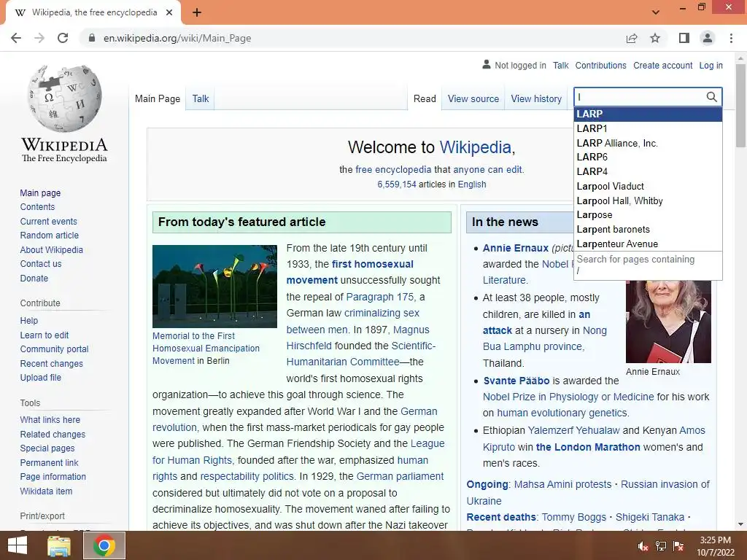Open the Annie Ernaux news link

(516, 248)
